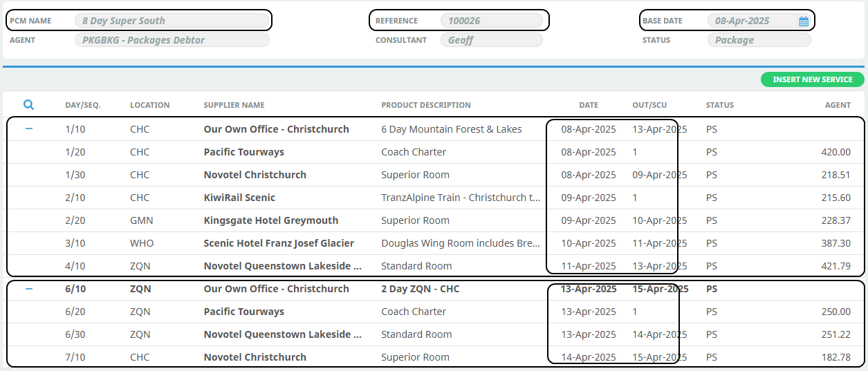
Task: Sort by Day/Seq. column header
Action: [x=83, y=105]
